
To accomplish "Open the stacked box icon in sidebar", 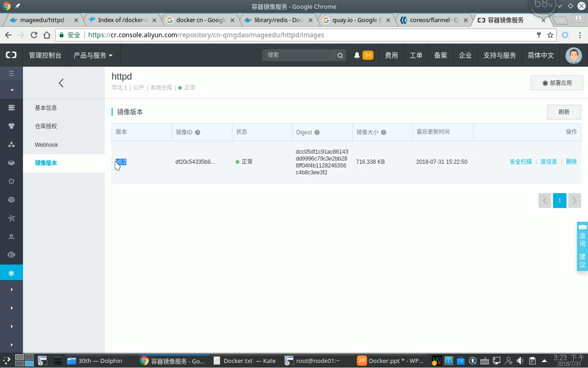I will click(x=12, y=163).
